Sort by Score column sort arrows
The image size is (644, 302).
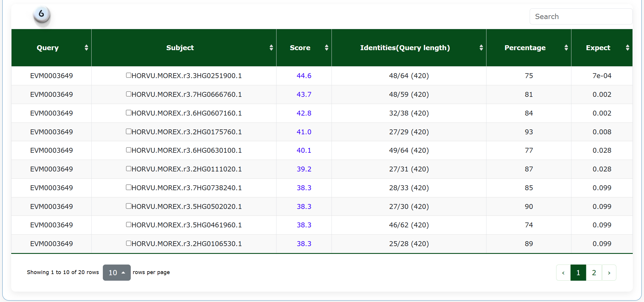click(x=327, y=48)
